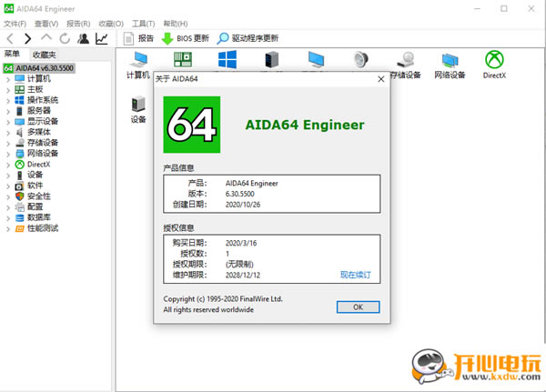This screenshot has width=546, height=392.
Task: Refresh using the circular arrow toolbar icon
Action: (x=65, y=38)
